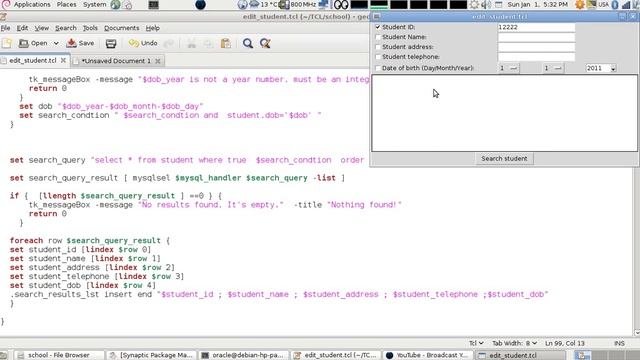
Task: Click the web browser launcher in top panel
Action: tap(116, 5)
